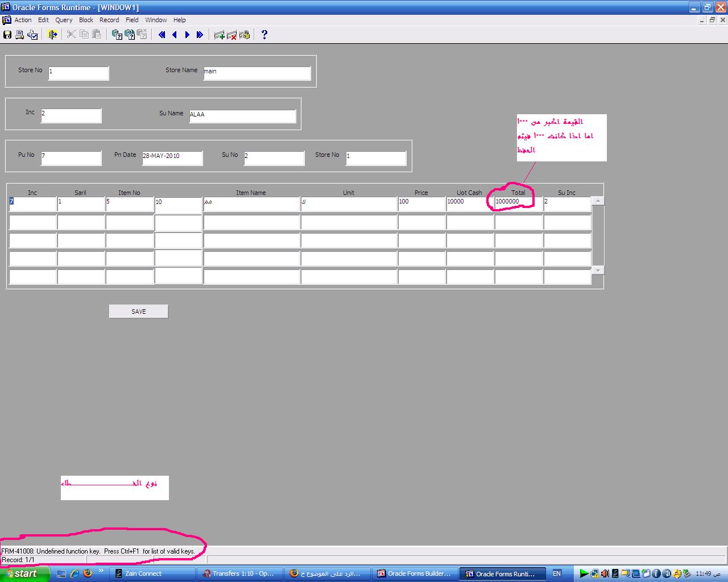Open the Query menu
This screenshot has height=582, width=728.
tap(64, 20)
